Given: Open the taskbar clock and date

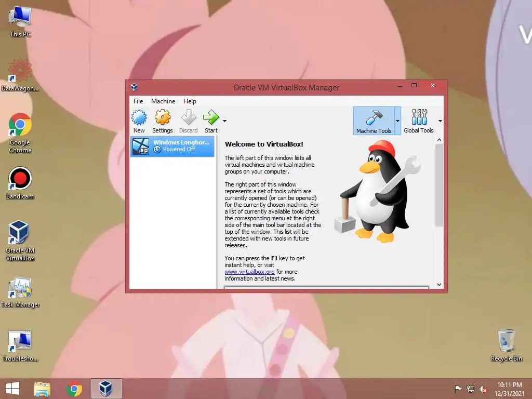Looking at the screenshot, I should click(509, 389).
